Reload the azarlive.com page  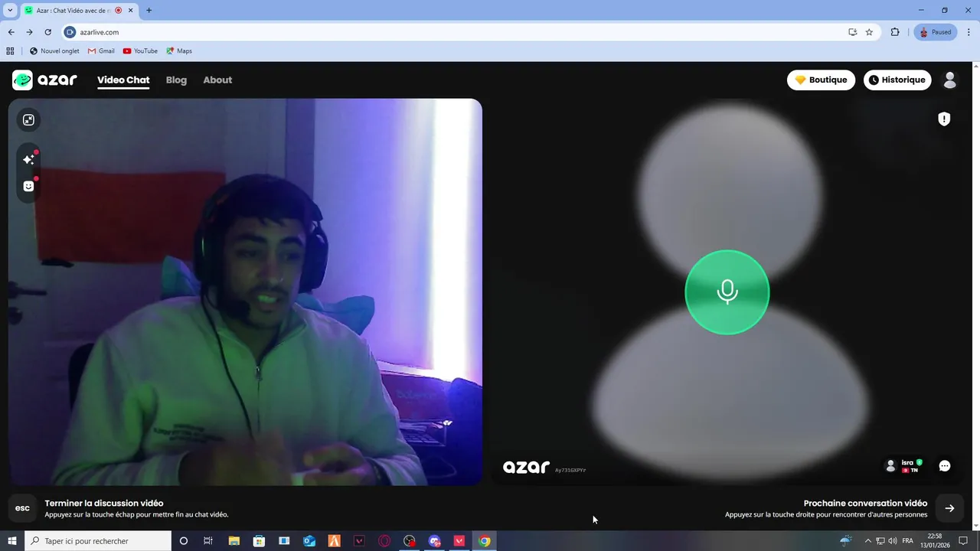click(x=47, y=32)
